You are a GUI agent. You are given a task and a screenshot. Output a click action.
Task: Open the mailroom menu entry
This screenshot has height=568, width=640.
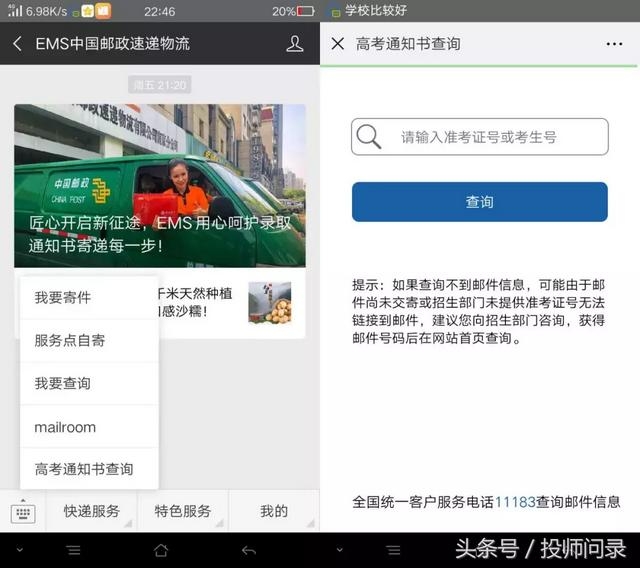pos(89,427)
